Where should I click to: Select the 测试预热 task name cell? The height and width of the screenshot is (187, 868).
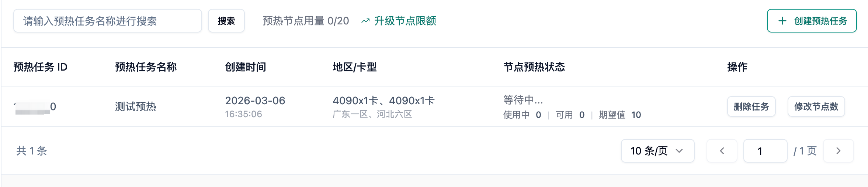tap(136, 107)
